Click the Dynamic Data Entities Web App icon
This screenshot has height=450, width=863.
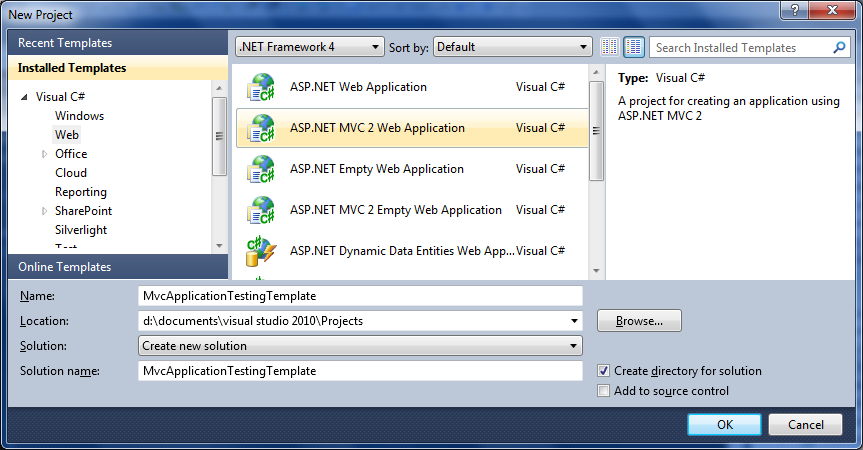[260, 251]
